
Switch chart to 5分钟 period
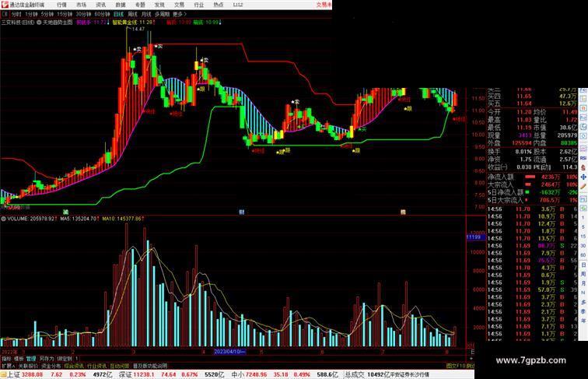pyautogui.click(x=47, y=14)
